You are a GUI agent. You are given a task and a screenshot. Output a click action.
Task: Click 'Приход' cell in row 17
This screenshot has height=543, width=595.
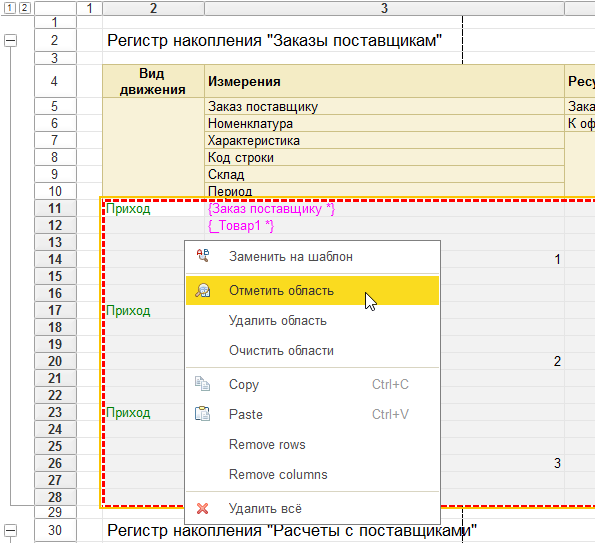(x=128, y=311)
